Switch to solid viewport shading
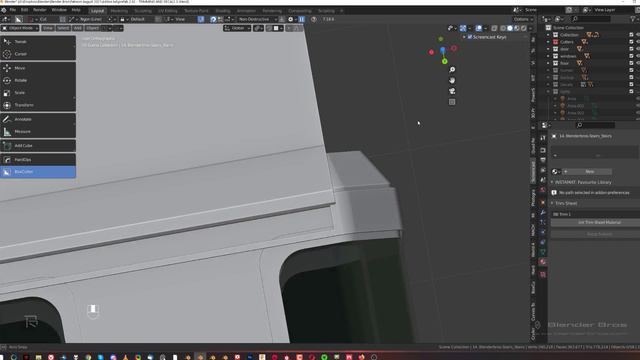 (510, 28)
